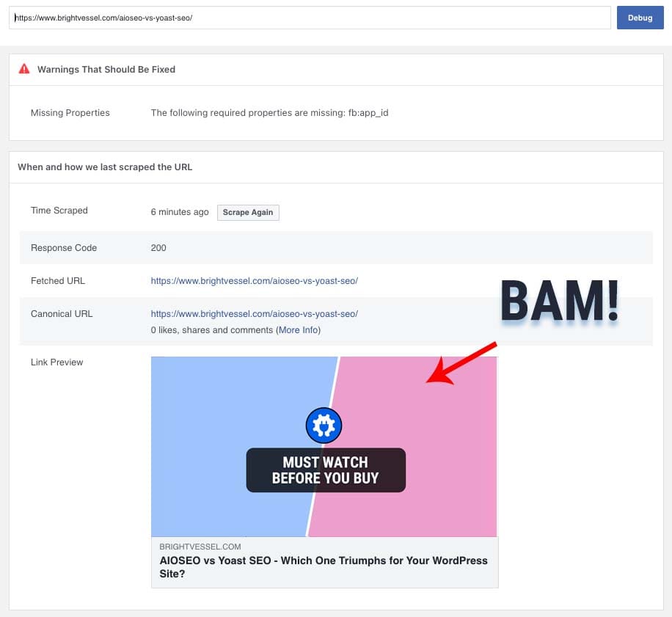This screenshot has width=672, height=617.
Task: Click 'When and how we last scraped' heading
Action: coord(105,167)
